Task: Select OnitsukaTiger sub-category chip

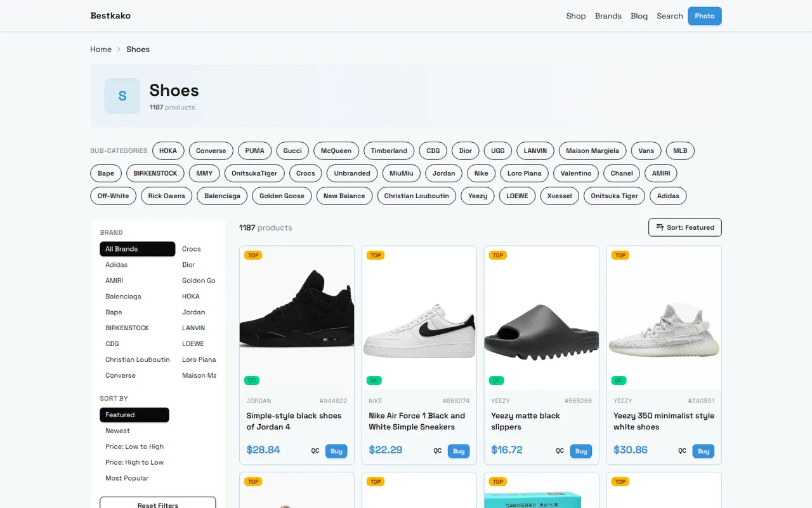Action: point(254,173)
